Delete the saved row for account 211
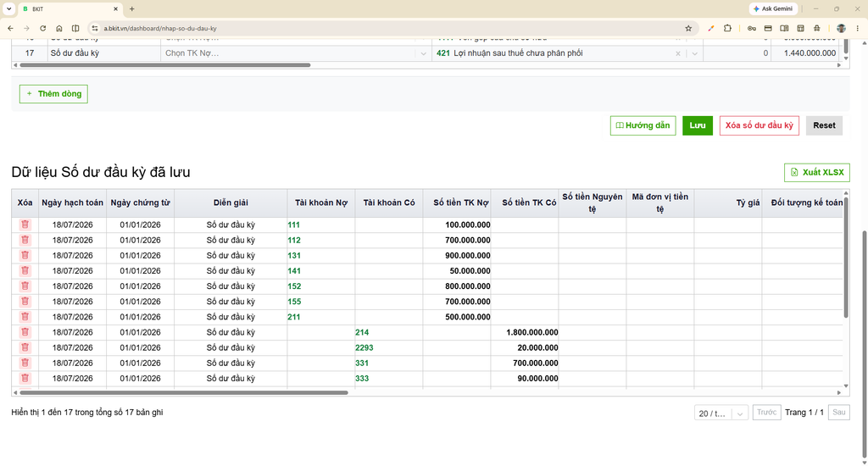The height and width of the screenshot is (466, 868). (25, 317)
